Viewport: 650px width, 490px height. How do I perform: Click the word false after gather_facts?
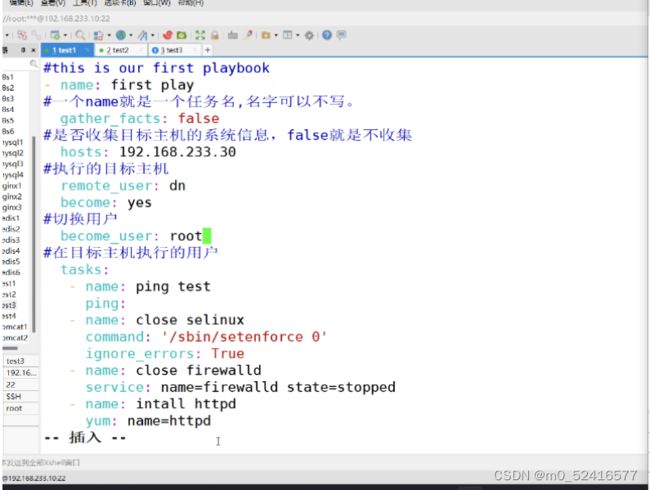tap(199, 118)
